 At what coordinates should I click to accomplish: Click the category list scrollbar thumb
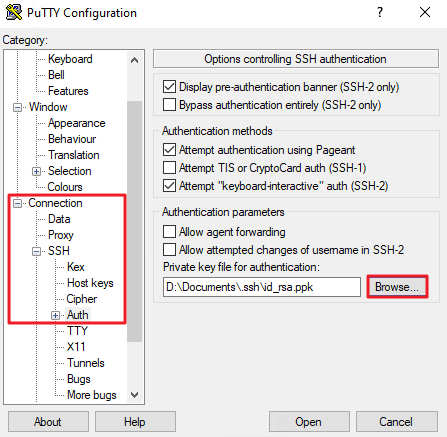(x=135, y=221)
